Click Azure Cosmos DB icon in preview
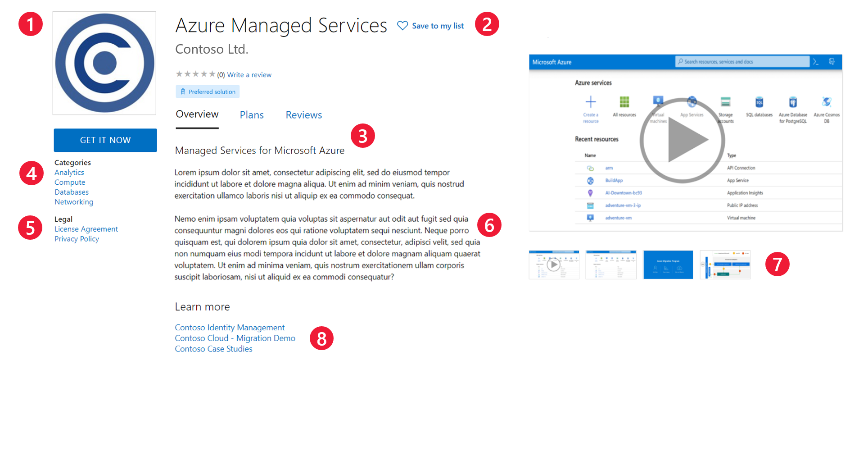 [x=827, y=102]
